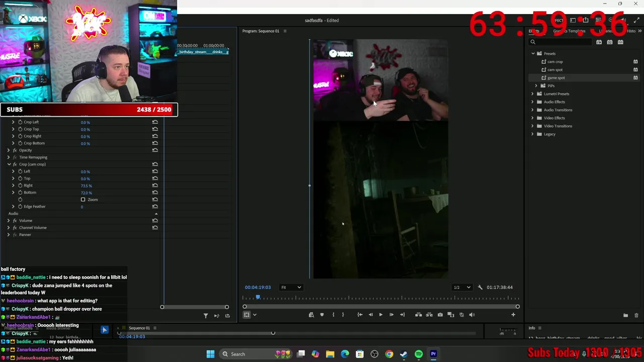Filter effects by 32-bit color icon
The width and height of the screenshot is (644, 362).
(610, 42)
